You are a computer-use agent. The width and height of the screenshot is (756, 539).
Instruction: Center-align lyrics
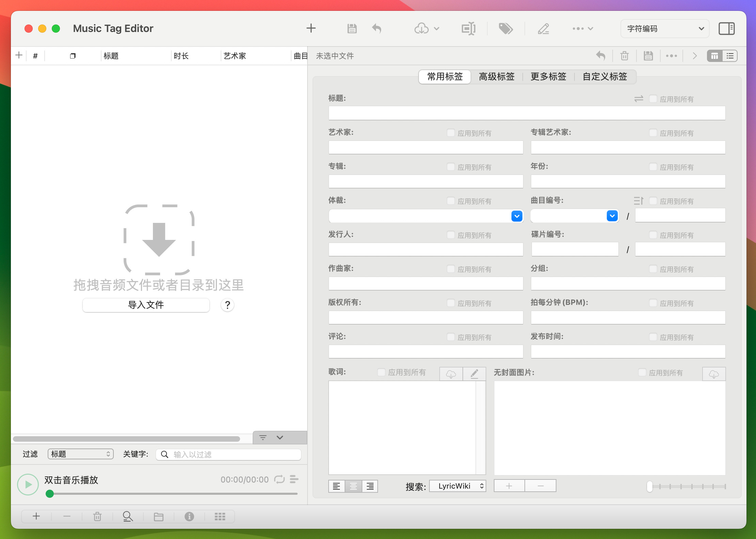coord(353,486)
